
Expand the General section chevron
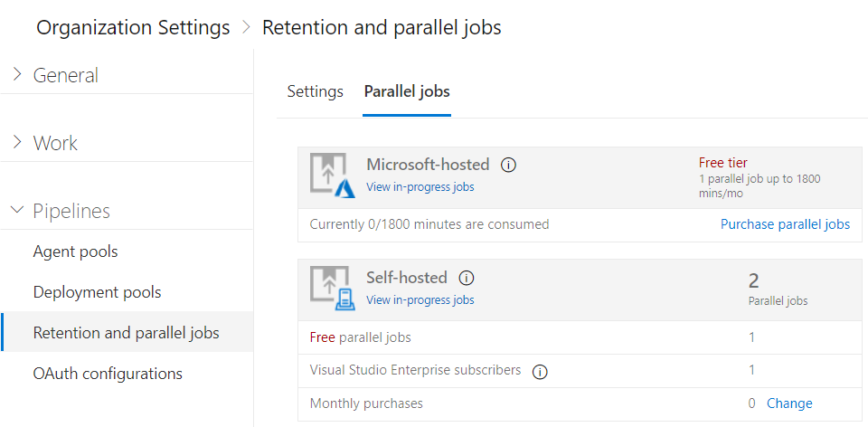coord(17,75)
